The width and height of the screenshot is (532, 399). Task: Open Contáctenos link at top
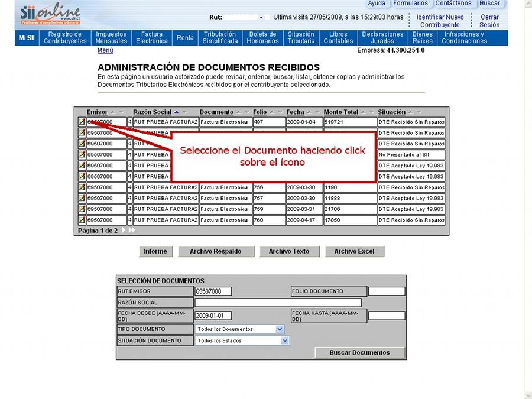pyautogui.click(x=453, y=3)
